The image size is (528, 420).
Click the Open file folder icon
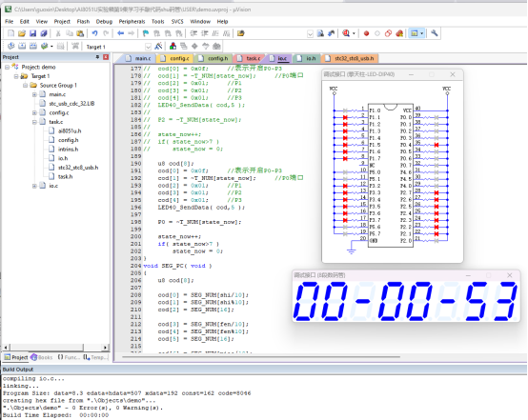(22, 33)
